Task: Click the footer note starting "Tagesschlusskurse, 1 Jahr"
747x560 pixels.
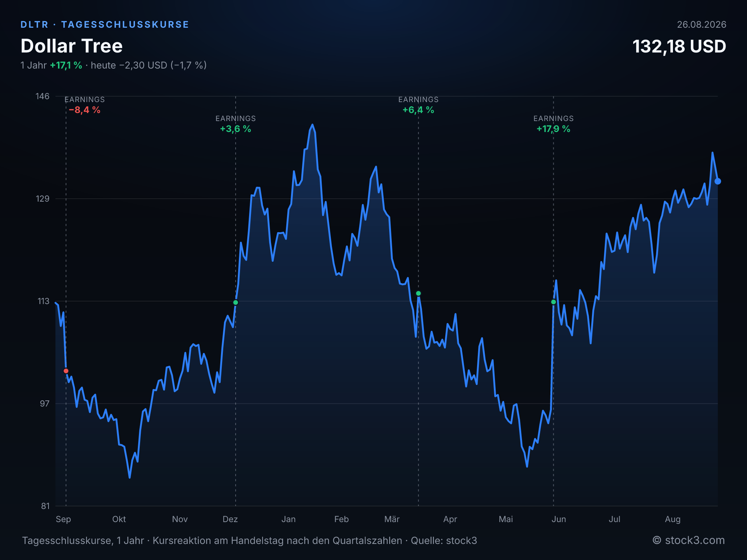Action: coord(249,540)
